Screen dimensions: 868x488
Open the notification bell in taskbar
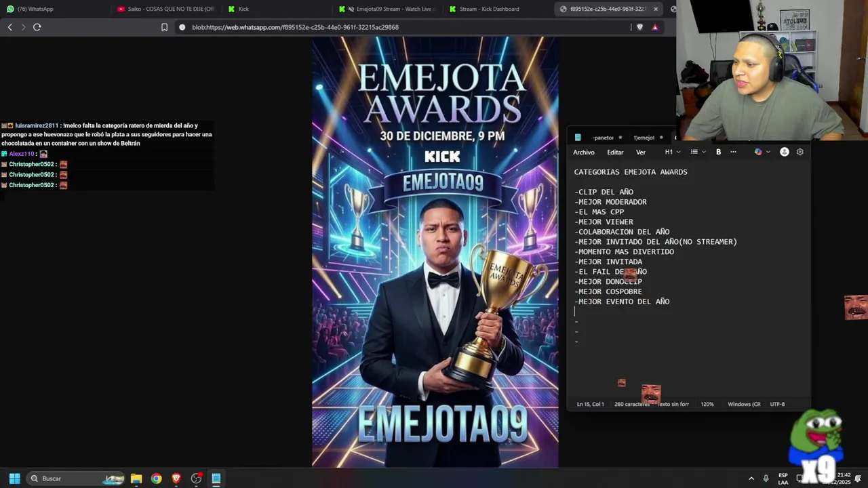point(858,479)
